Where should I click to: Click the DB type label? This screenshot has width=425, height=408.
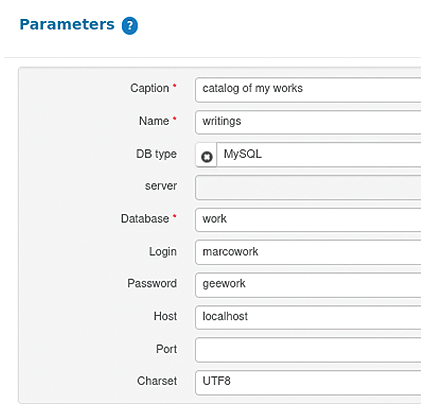156,154
